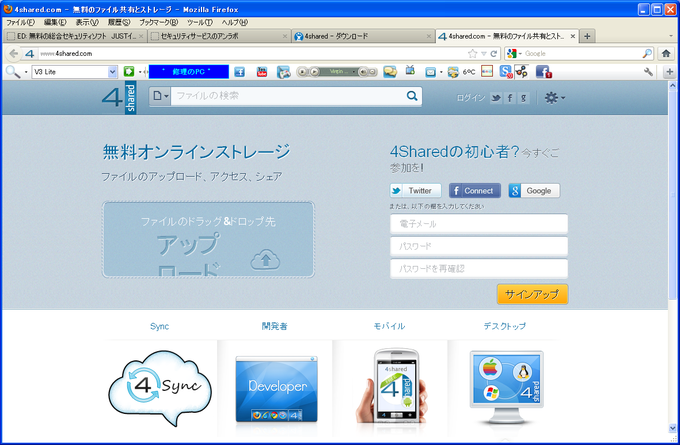Click the Google login icon in header

523,98
